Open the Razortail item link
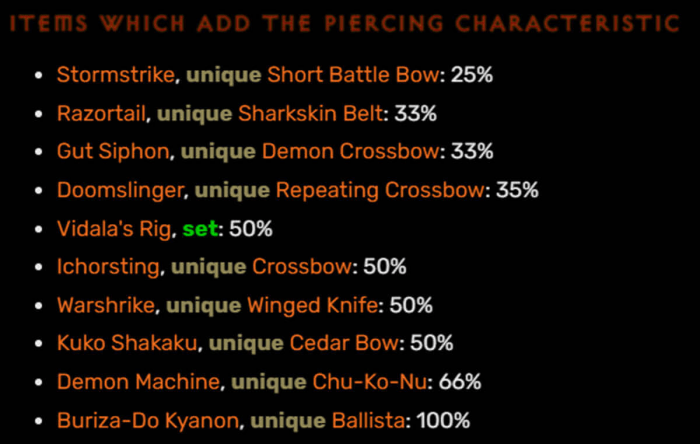The width and height of the screenshot is (700, 444). [x=101, y=113]
